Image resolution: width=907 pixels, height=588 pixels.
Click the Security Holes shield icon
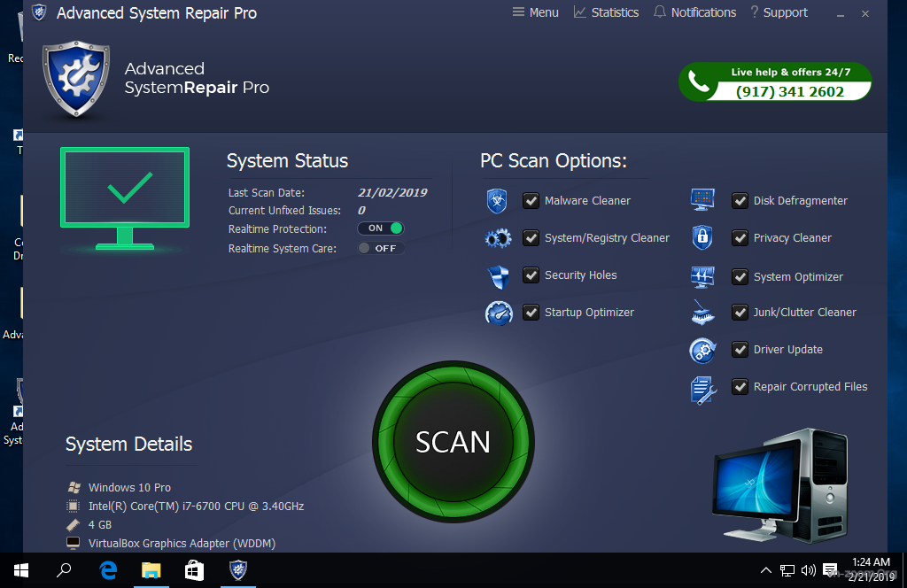coord(498,276)
